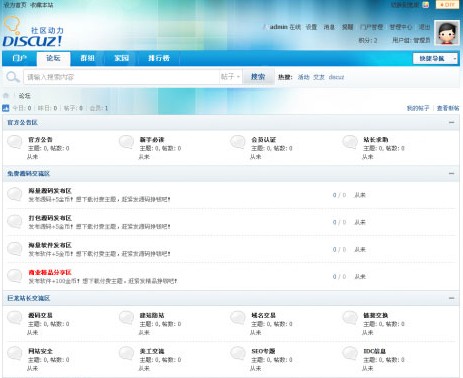Open the 快捷导航 dropdown
Screen dimensions: 463x378
pos(435,59)
